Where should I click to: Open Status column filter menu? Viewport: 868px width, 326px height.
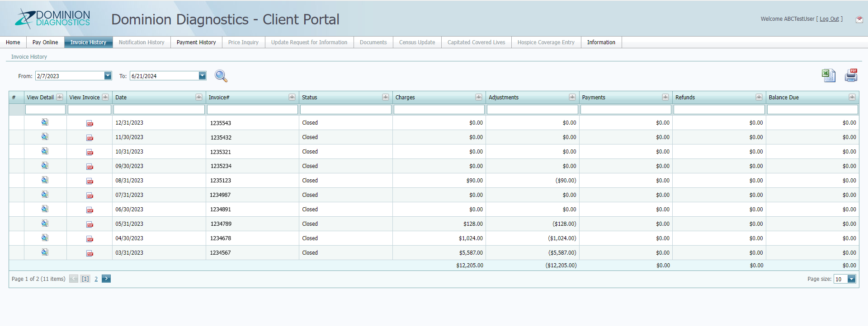[x=386, y=97]
